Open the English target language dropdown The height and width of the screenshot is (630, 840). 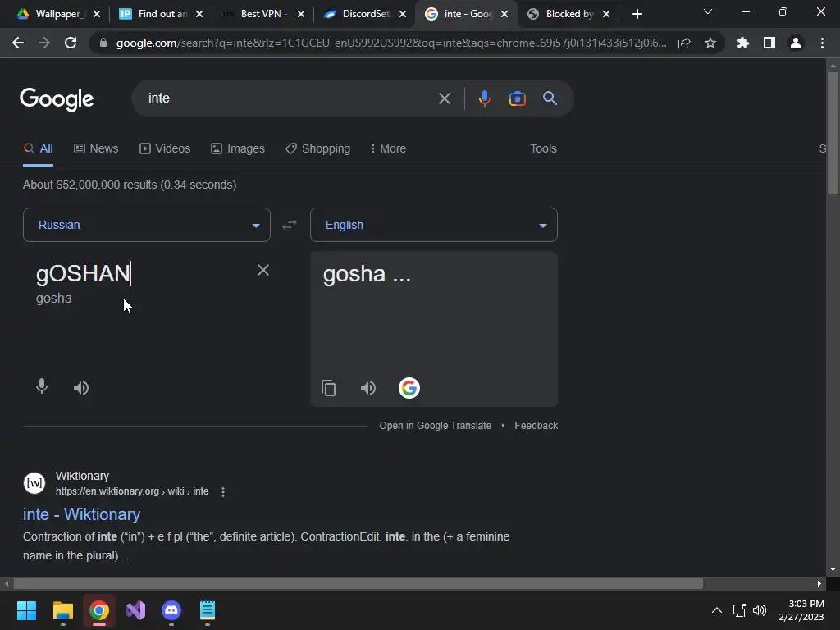(434, 225)
